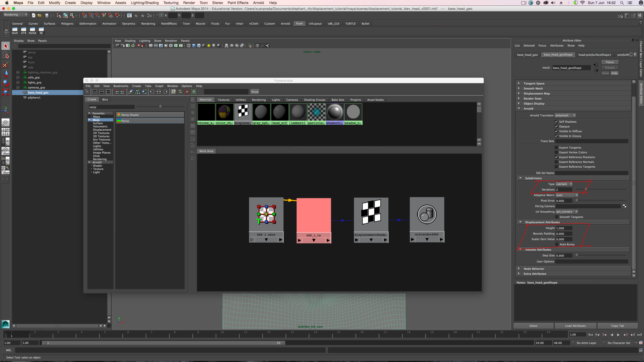The width and height of the screenshot is (644, 362).
Task: Open the Hshd shelf shortcut icon
Action: (x=32, y=31)
